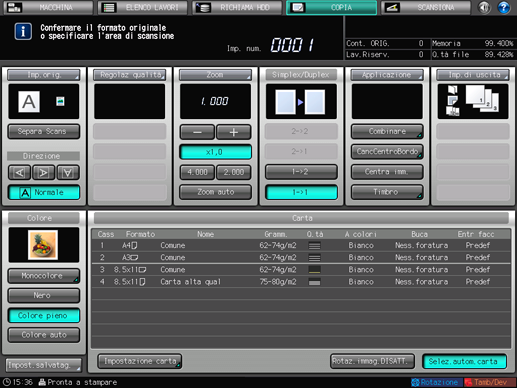The image size is (517, 388).
Task: Click the tray 1 paper quantity level icon
Action: 314,246
